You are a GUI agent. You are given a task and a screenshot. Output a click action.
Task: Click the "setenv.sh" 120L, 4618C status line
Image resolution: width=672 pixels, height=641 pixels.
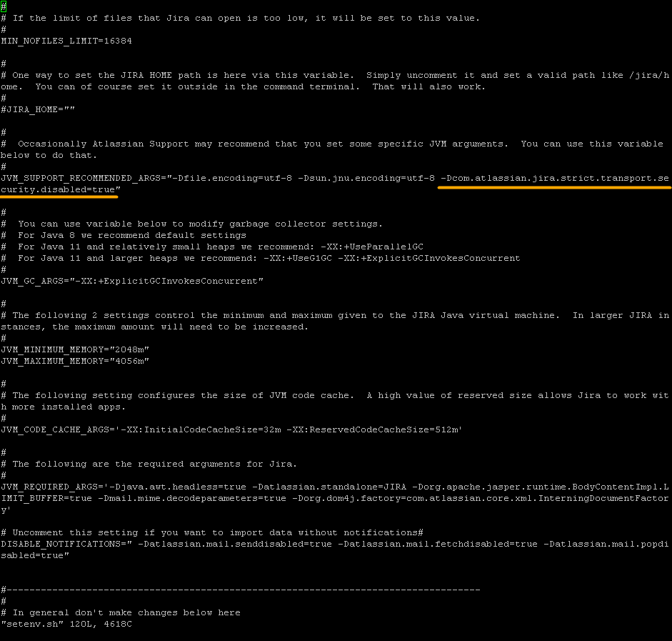pos(66,625)
